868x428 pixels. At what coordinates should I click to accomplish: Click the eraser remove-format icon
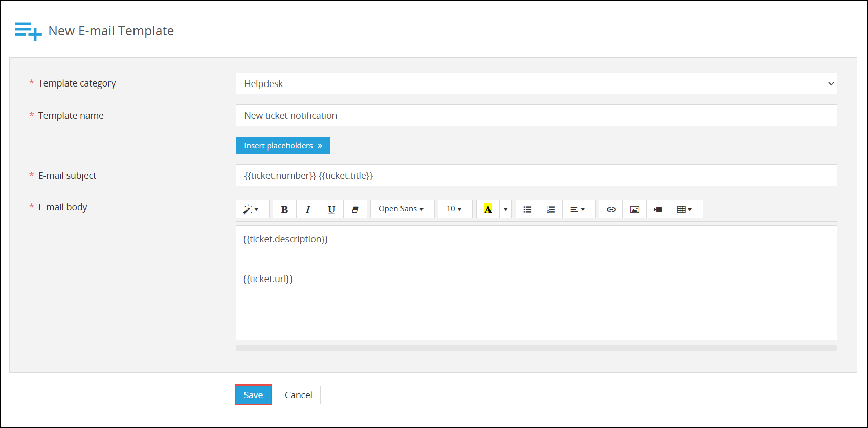[355, 209]
